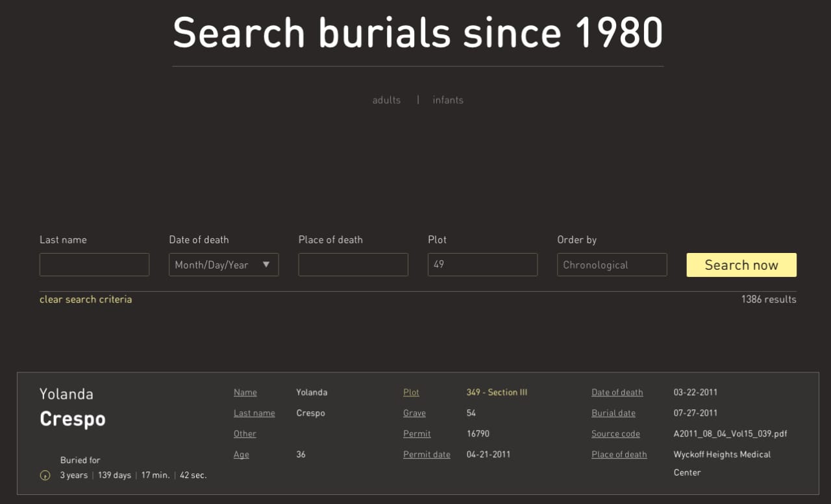
Task: Open the Burial date link
Action: [613, 413]
